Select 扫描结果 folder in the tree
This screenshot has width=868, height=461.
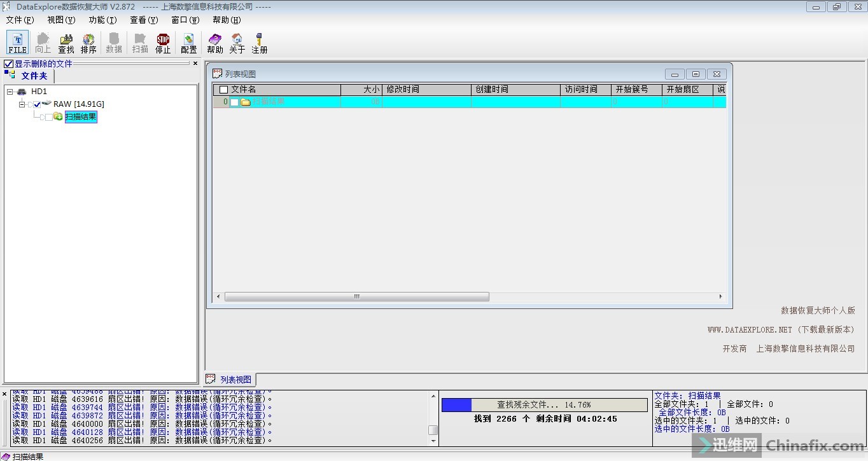point(81,117)
